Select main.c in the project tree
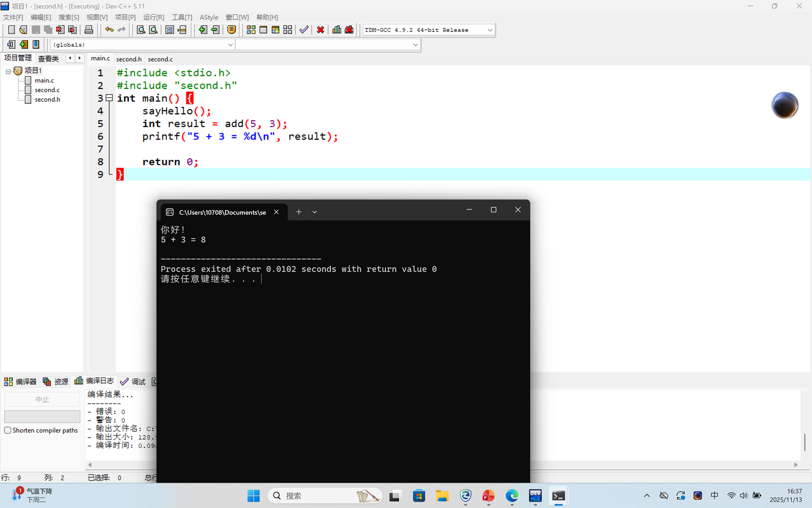The image size is (812, 508). [x=44, y=80]
